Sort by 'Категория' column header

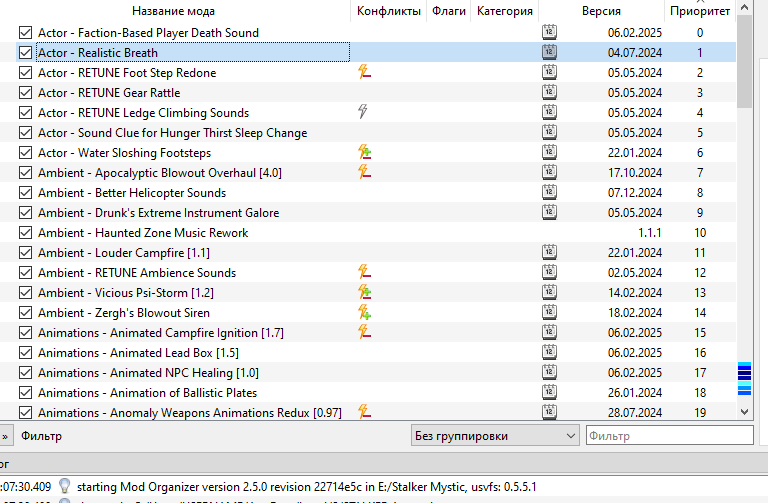(x=504, y=11)
